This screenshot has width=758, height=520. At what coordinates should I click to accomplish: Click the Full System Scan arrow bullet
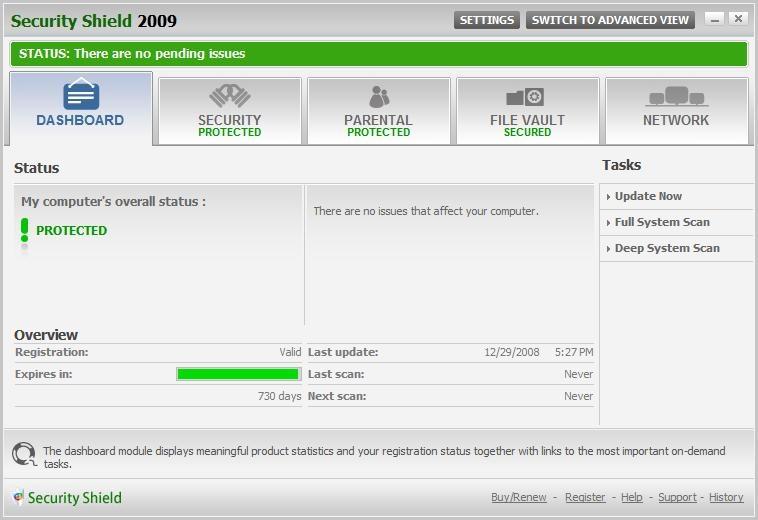click(608, 223)
